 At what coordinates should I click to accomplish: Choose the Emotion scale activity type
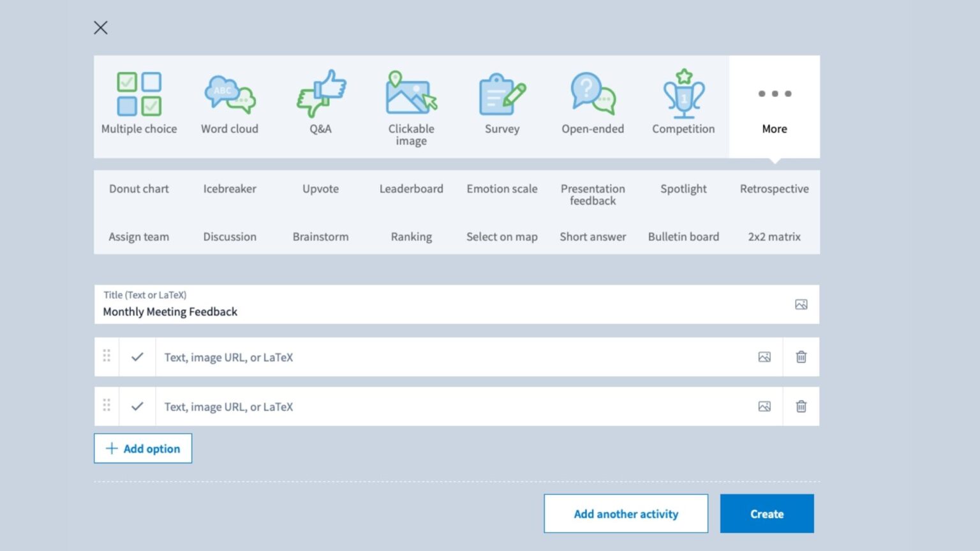[502, 189]
